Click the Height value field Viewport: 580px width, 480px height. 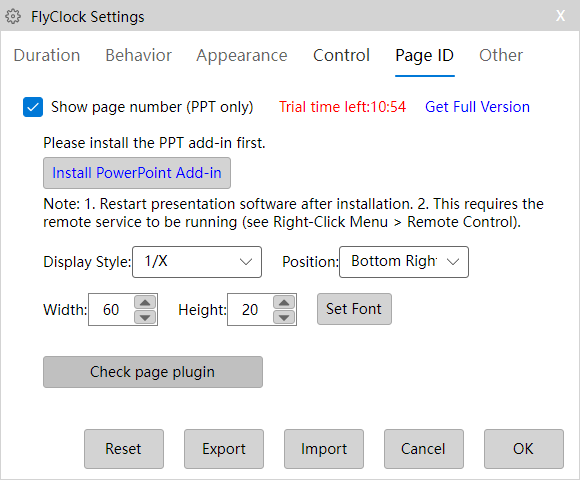[x=250, y=310]
